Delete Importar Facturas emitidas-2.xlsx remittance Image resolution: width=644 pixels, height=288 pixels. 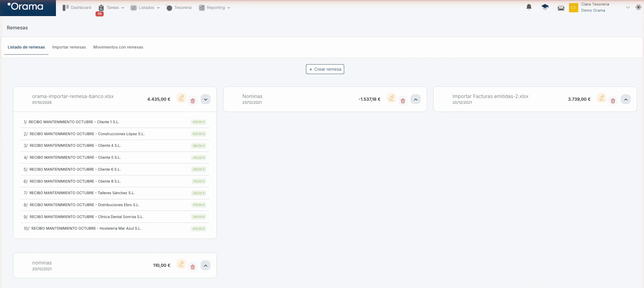[613, 101]
